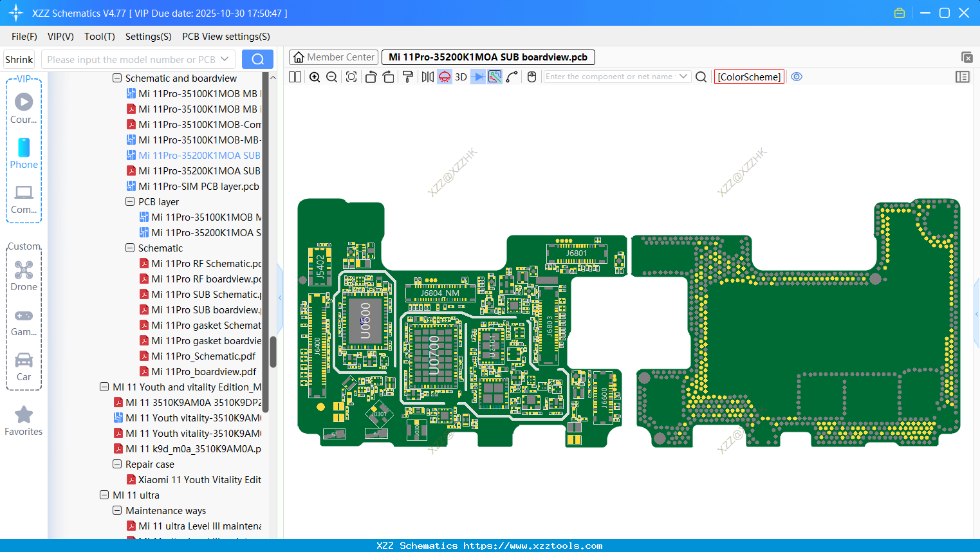Activate the mirror flip tool
The image size is (980, 552).
(x=427, y=77)
